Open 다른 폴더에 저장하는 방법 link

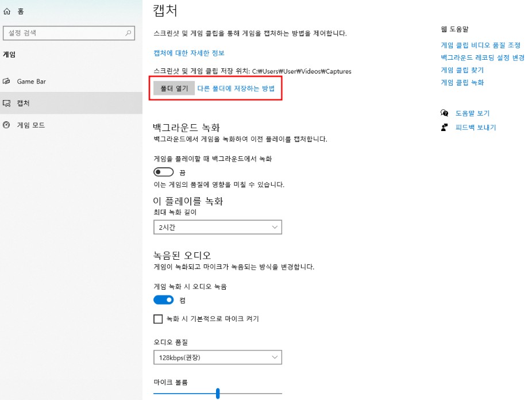236,89
